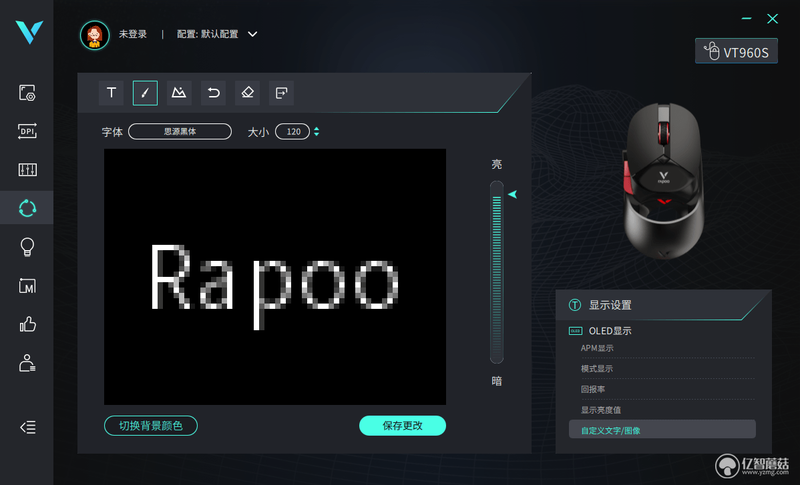The height and width of the screenshot is (485, 800).
Task: Click the Rapoo V logo in sidebar
Action: click(x=29, y=33)
